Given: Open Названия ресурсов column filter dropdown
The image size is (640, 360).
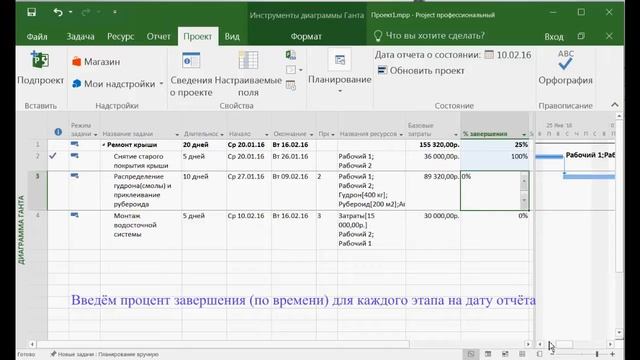Looking at the screenshot, I should pyautogui.click(x=401, y=134).
